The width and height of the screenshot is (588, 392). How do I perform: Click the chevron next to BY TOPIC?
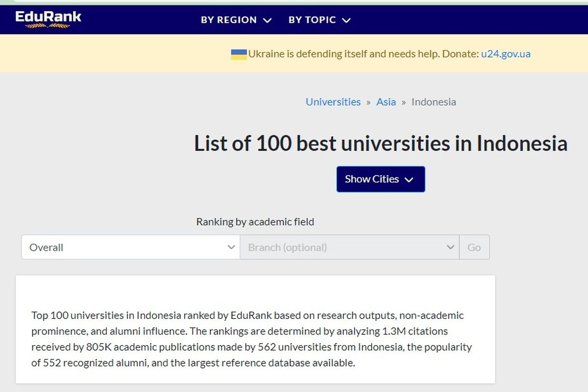[347, 20]
